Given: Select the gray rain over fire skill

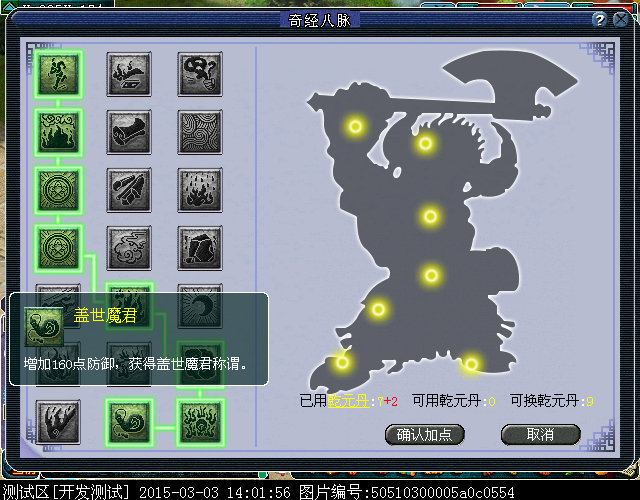Looking at the screenshot, I should pos(200,190).
